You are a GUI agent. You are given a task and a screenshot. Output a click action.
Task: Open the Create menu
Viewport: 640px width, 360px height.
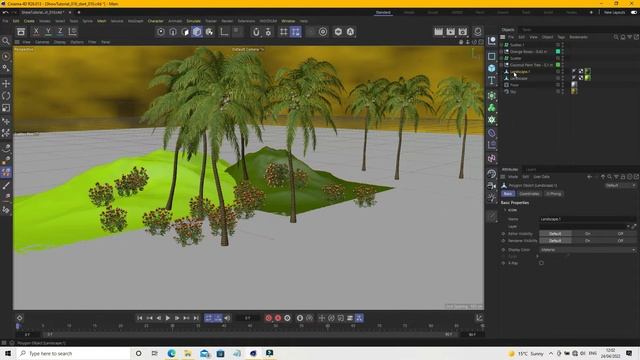click(29, 21)
